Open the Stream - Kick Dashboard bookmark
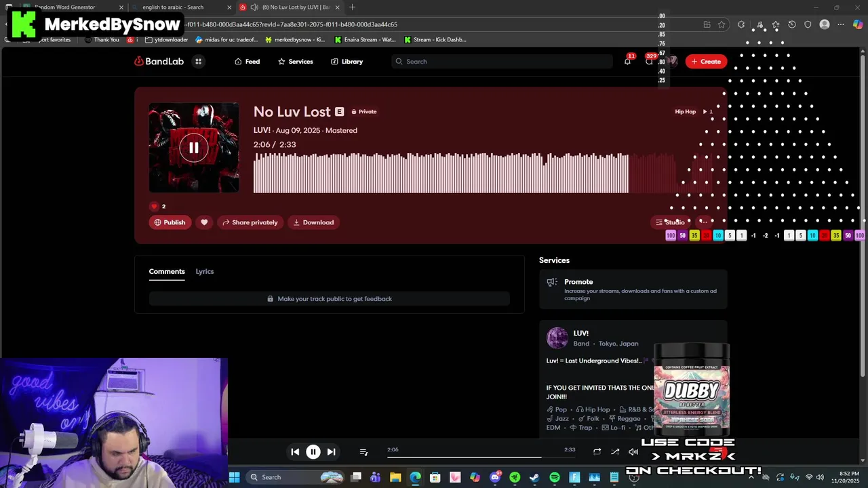 (435, 39)
